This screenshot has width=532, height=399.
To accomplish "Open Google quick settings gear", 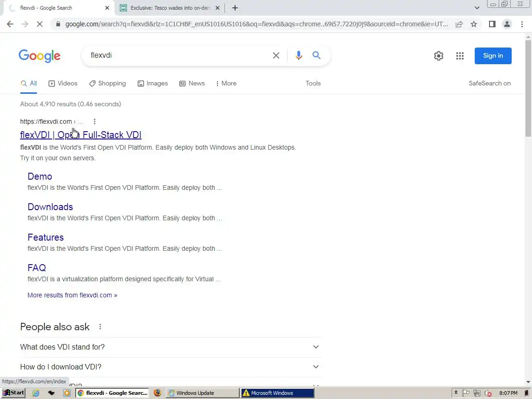I will click(439, 56).
